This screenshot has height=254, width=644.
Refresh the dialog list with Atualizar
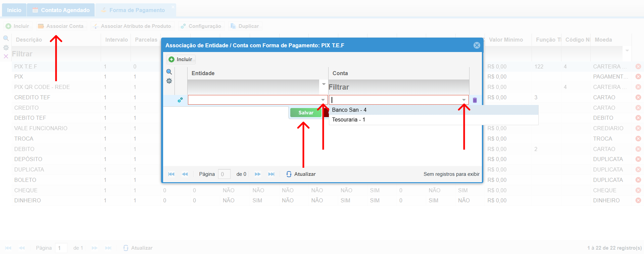point(301,174)
